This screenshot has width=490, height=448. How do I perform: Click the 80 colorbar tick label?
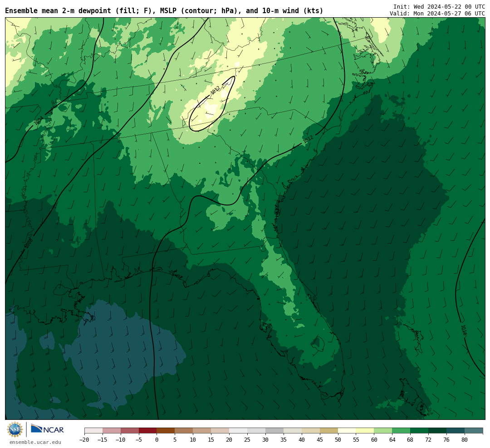(x=465, y=440)
